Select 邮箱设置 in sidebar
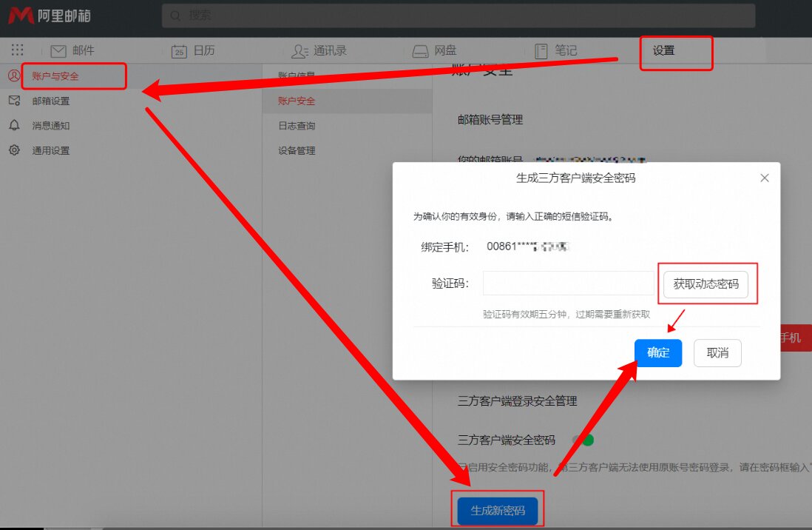The image size is (812, 530). (51, 101)
